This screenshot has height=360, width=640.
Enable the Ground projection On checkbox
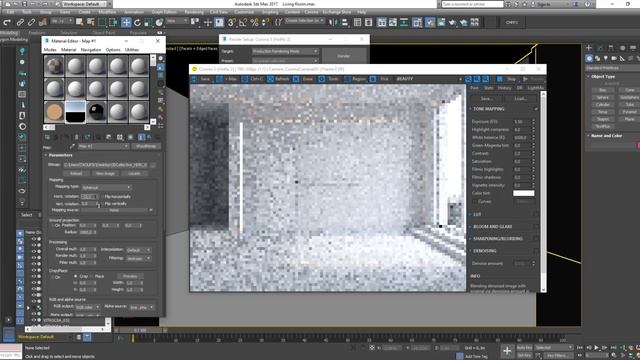pyautogui.click(x=52, y=225)
